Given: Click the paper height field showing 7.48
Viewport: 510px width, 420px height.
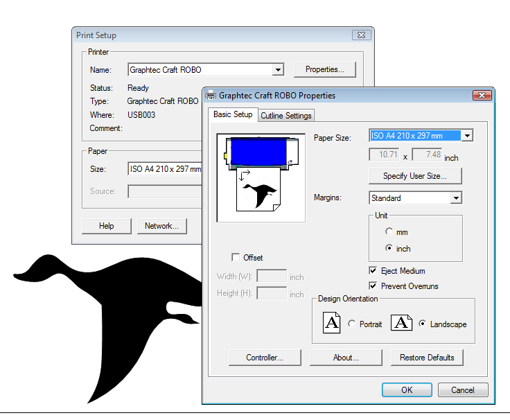Looking at the screenshot, I should (x=427, y=155).
